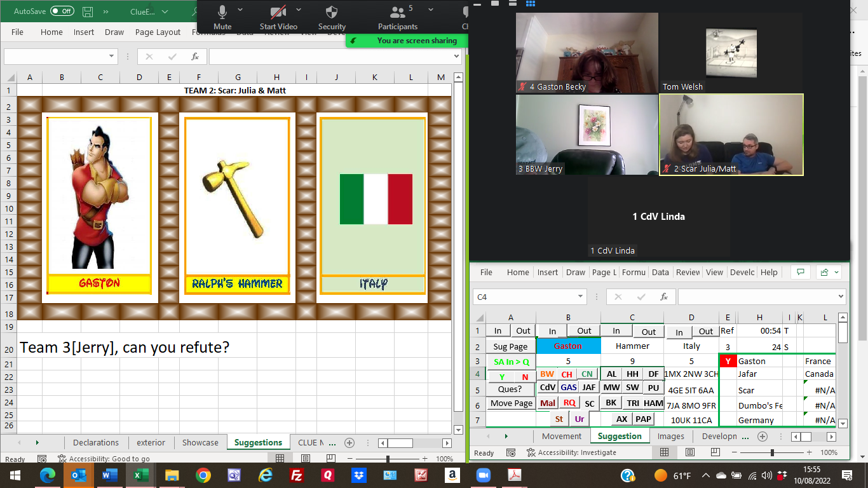Open Windows Start menu
868x488 pixels.
point(14,475)
